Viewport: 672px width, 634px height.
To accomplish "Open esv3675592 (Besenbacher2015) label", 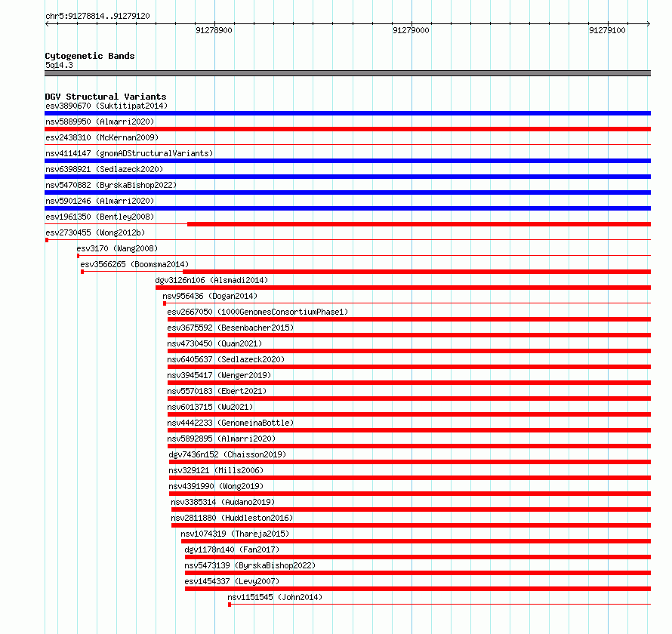I will pos(230,328).
